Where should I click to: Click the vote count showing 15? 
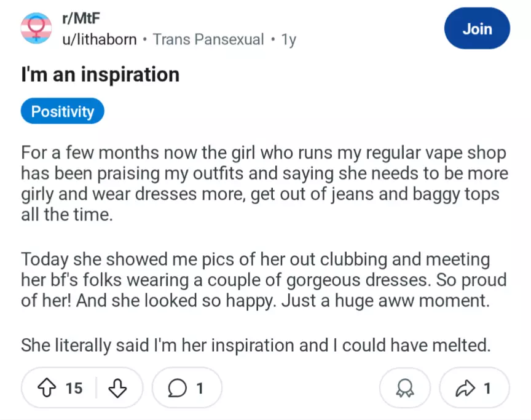coord(74,388)
